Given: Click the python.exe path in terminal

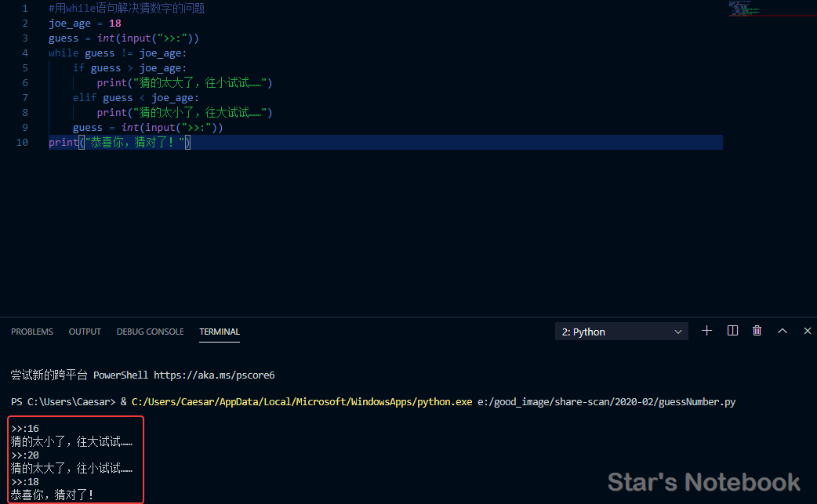Looking at the screenshot, I should click(x=302, y=402).
